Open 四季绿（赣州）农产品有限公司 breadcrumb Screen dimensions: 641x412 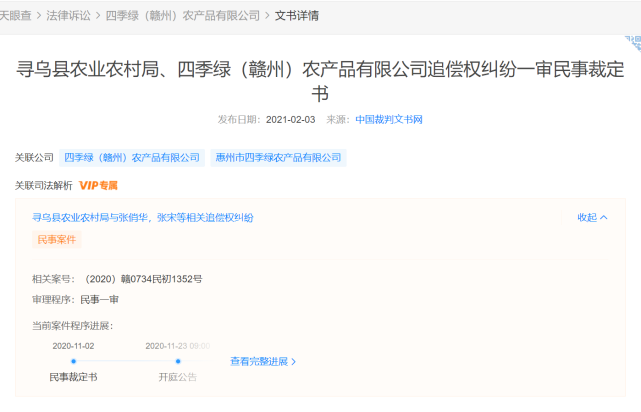[x=183, y=16]
